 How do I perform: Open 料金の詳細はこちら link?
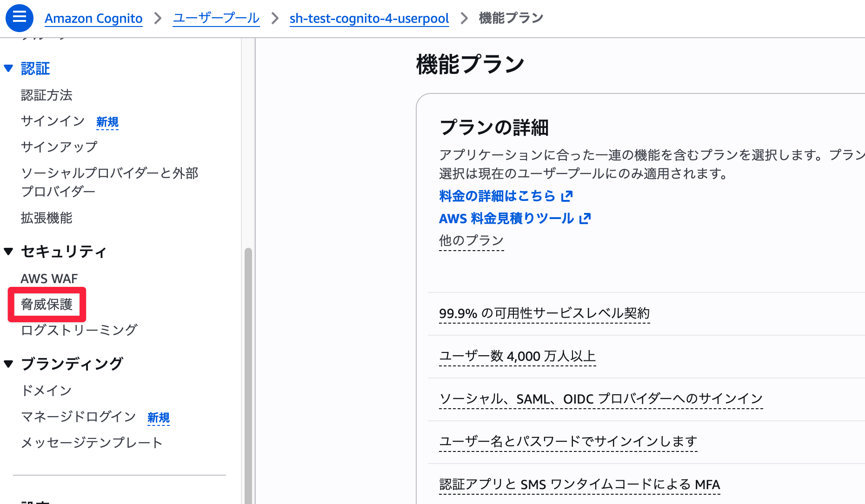click(x=497, y=196)
